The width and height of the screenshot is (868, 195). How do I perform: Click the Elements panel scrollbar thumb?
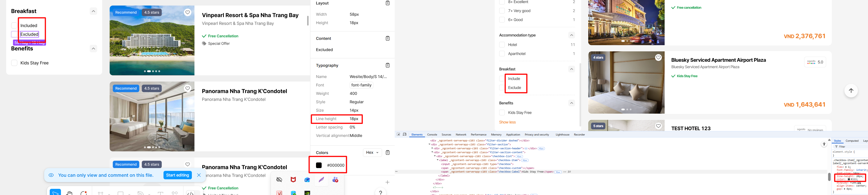tap(829, 177)
